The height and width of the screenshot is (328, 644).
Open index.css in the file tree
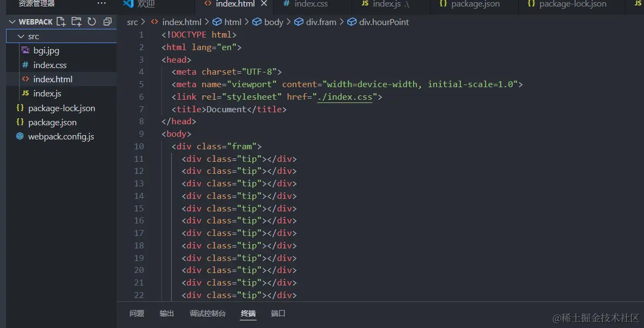(x=61, y=65)
